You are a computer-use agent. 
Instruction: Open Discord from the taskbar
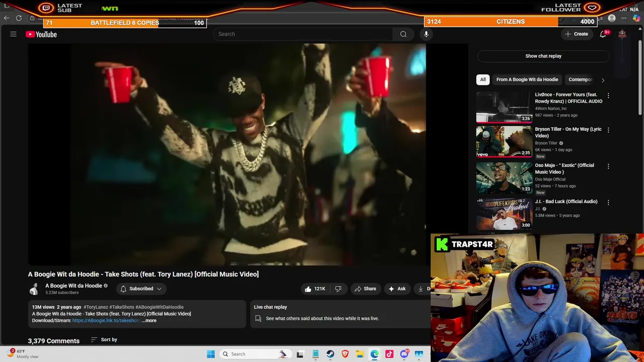(x=404, y=354)
